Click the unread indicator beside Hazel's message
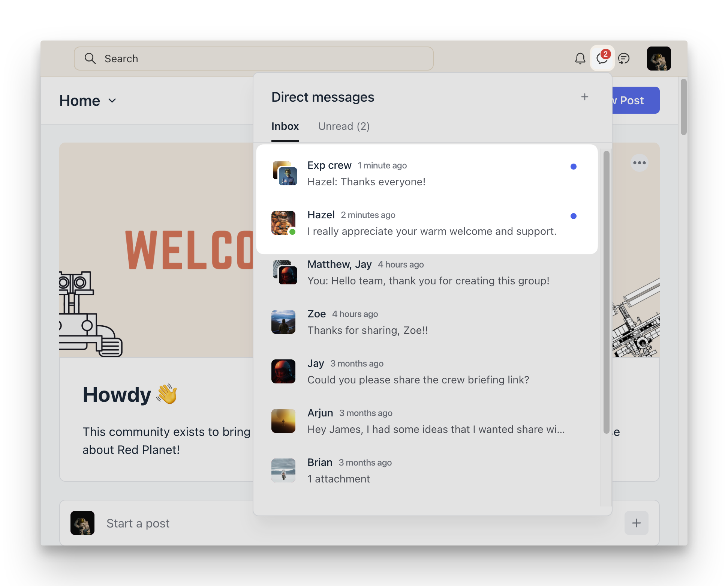 tap(574, 216)
